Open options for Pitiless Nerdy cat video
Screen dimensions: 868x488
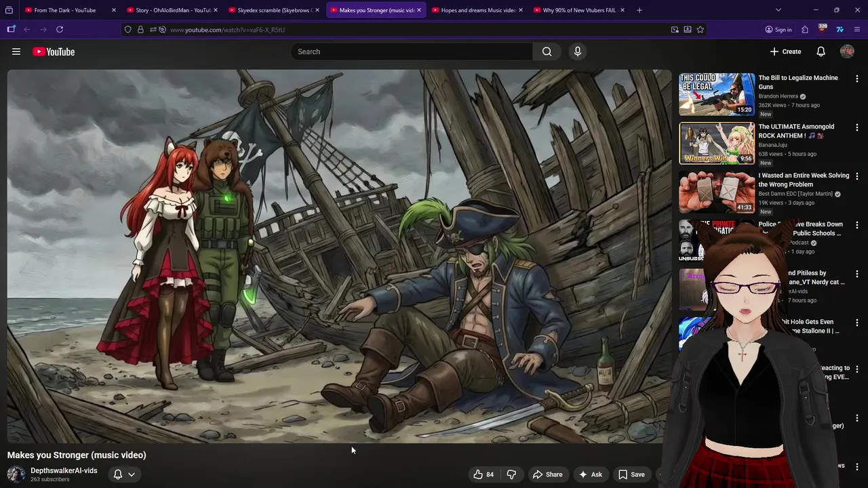(x=857, y=274)
